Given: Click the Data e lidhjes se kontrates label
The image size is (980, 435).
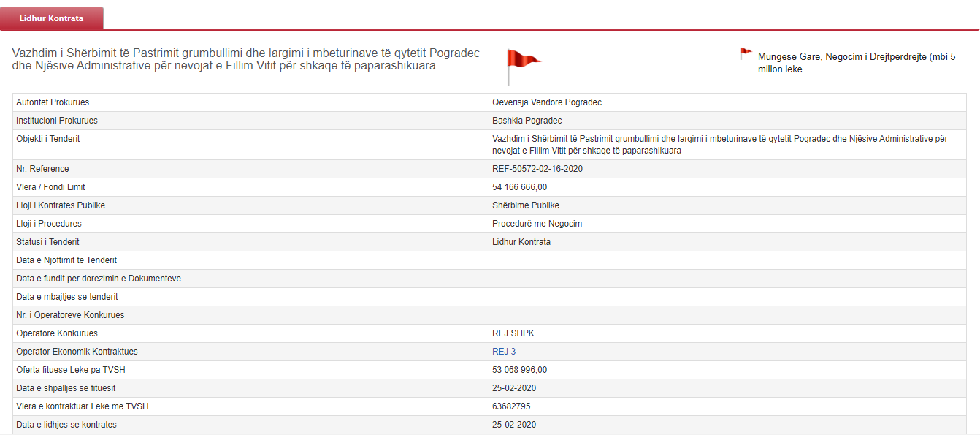Looking at the screenshot, I should [66, 425].
